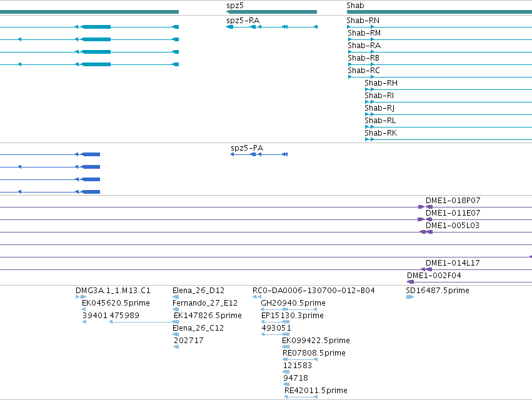Viewport: 532px width, 400px height.
Task: Click the EP15130.3prime label
Action: point(293,316)
